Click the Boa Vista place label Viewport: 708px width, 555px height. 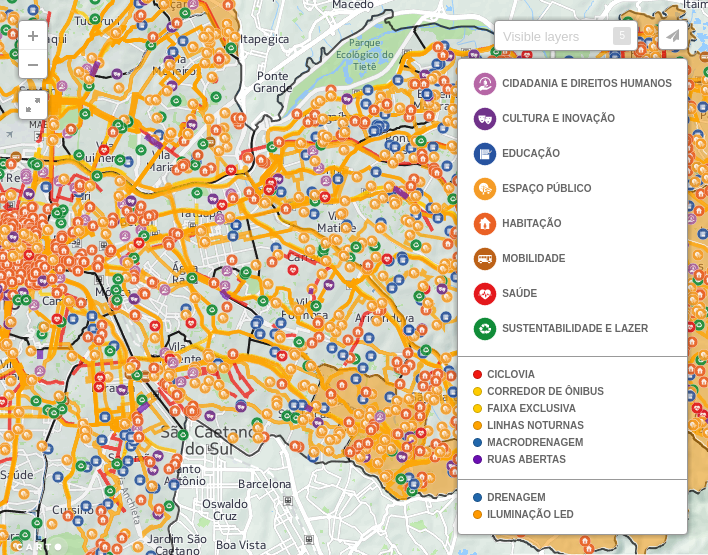click(x=241, y=545)
